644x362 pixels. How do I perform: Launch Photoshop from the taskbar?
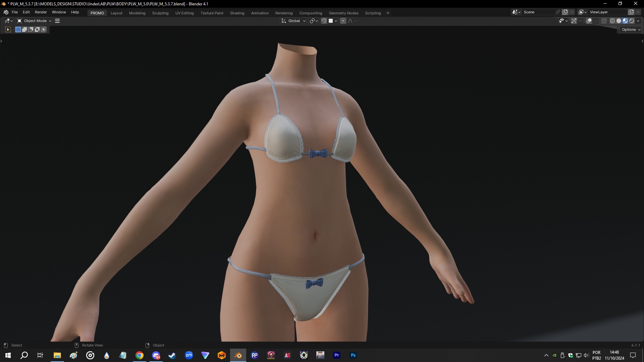coord(353,355)
